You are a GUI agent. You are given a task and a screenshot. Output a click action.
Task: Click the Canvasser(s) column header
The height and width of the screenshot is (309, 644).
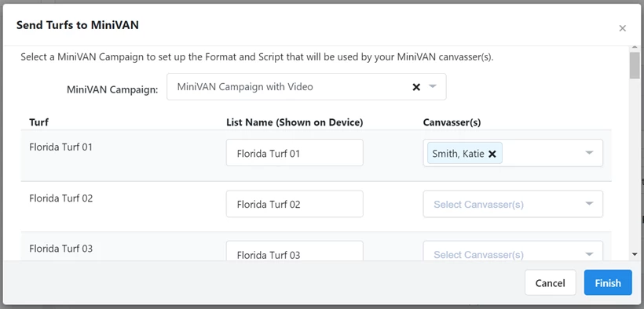click(x=452, y=122)
